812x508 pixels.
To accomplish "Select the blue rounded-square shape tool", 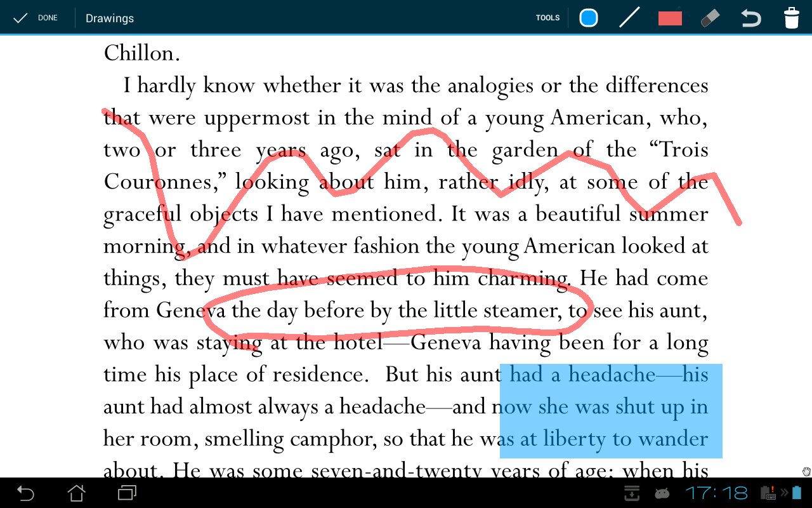I will [589, 18].
